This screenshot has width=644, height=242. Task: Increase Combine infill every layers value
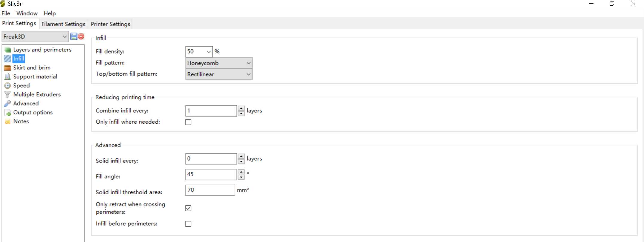241,108
